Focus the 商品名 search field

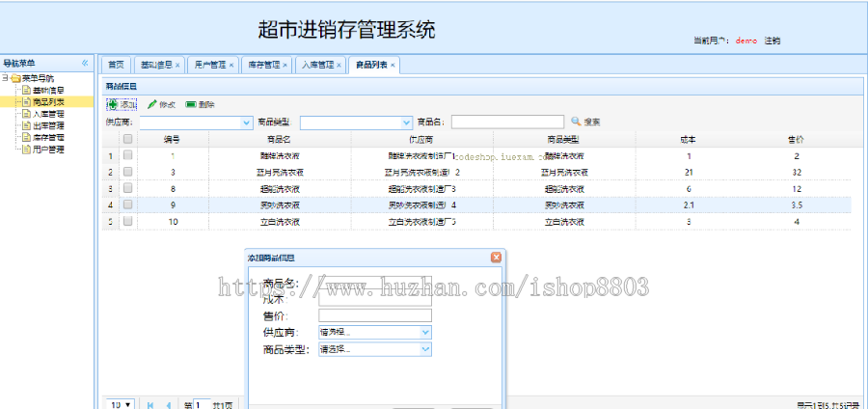pyautogui.click(x=507, y=122)
